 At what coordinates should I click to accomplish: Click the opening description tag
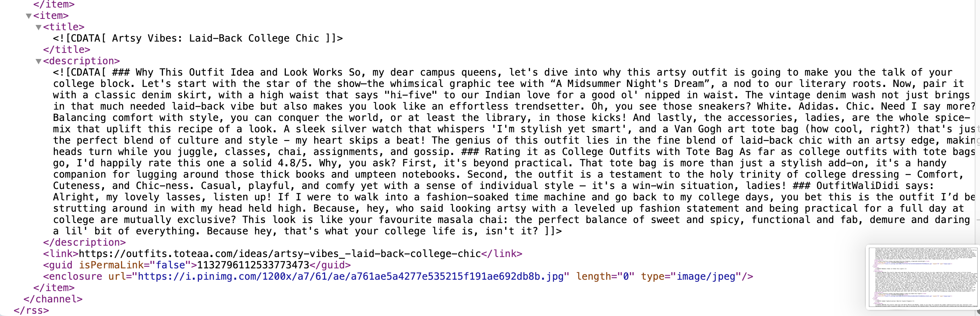pos(81,61)
